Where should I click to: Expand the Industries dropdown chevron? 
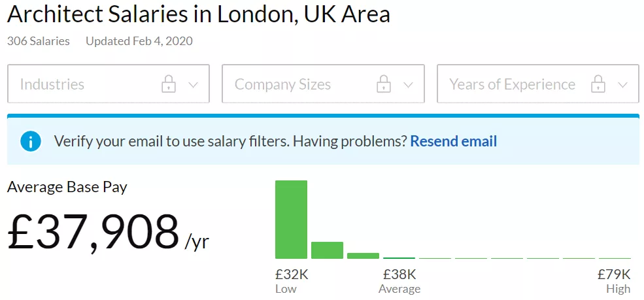pyautogui.click(x=193, y=85)
